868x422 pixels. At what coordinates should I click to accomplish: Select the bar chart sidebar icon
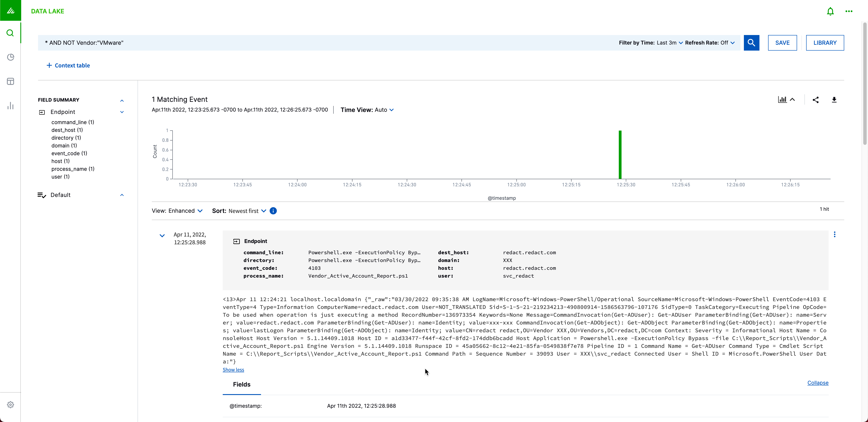tap(10, 105)
